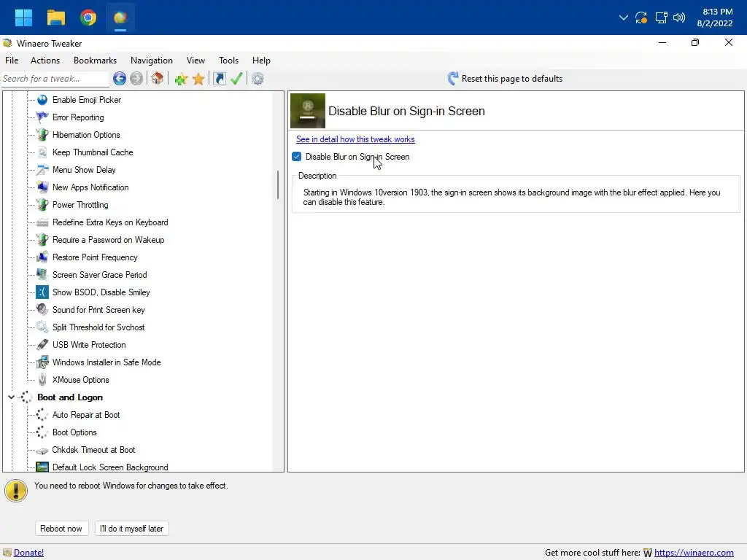Click the Sound for Print Screen icon
Image resolution: width=747 pixels, height=560 pixels.
[42, 309]
